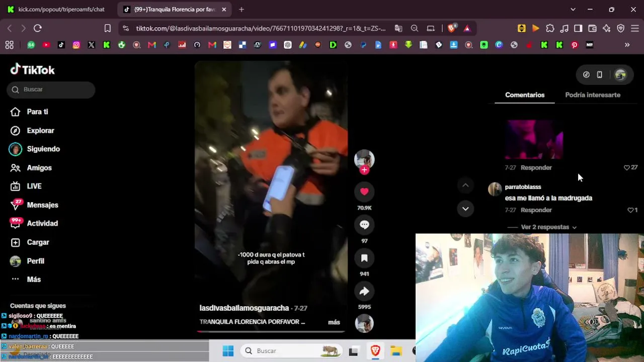Open the Brave Shields lion icon

tap(451, 29)
